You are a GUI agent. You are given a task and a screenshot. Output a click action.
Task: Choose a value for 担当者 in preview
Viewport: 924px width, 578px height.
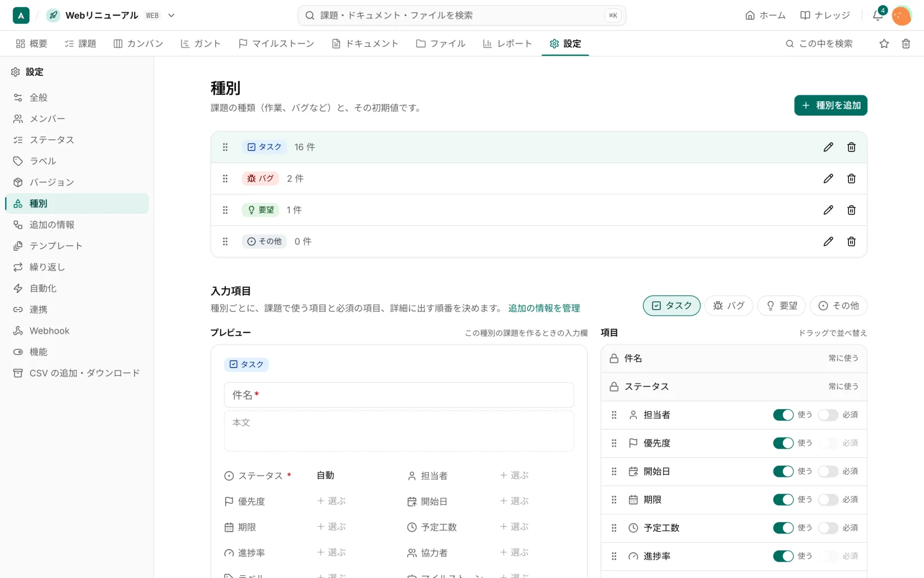pyautogui.click(x=515, y=475)
